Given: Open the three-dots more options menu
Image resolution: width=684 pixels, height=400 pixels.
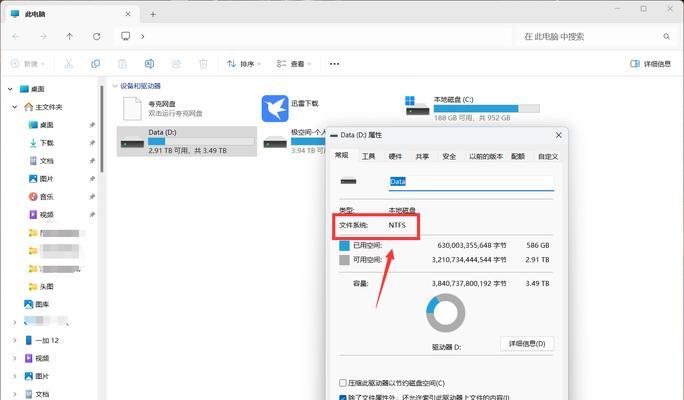Looking at the screenshot, I should click(334, 64).
